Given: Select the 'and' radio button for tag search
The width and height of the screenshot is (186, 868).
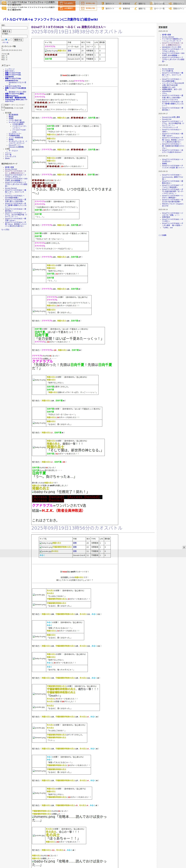Looking at the screenshot, I should pos(6,39).
